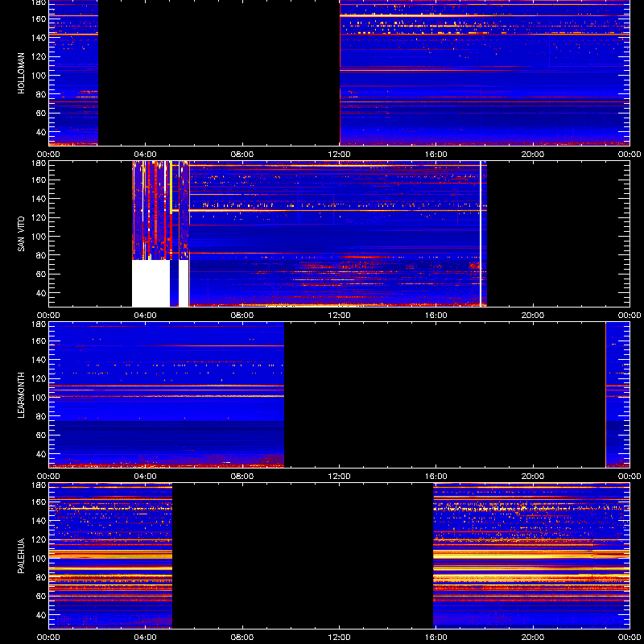
Task: Click 160 frequency tick on Holloman axis
Action: tap(39, 19)
